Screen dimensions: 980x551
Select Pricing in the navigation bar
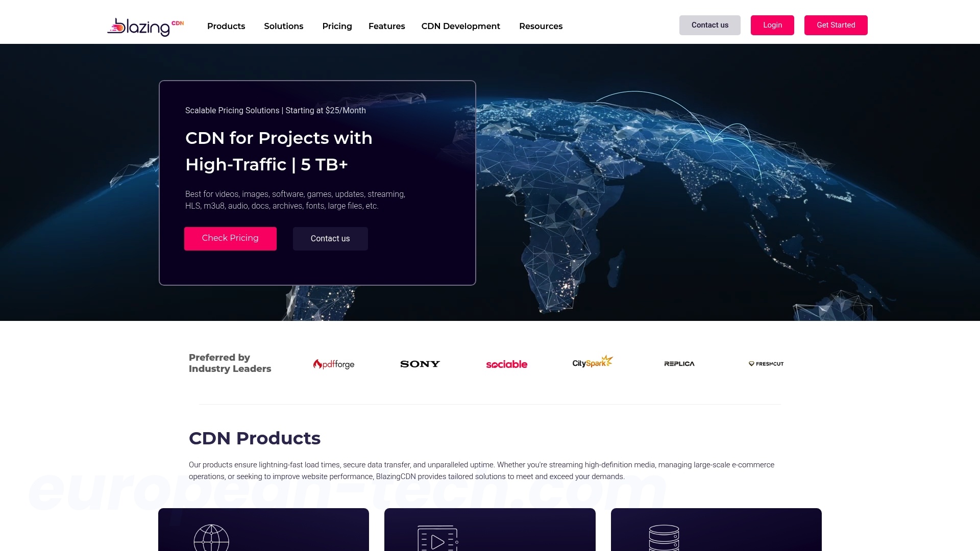336,26
